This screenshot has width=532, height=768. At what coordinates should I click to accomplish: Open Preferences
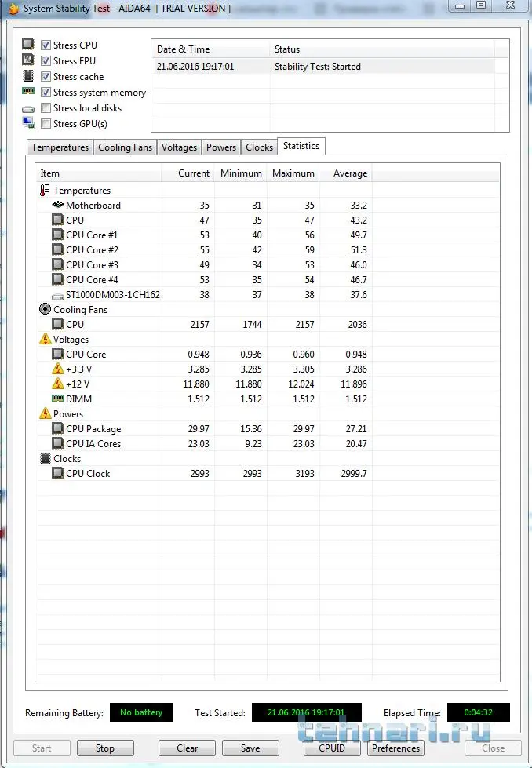395,748
